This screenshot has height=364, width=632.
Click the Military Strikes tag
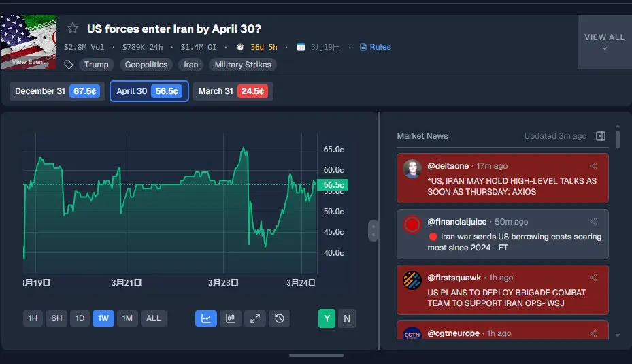point(243,65)
